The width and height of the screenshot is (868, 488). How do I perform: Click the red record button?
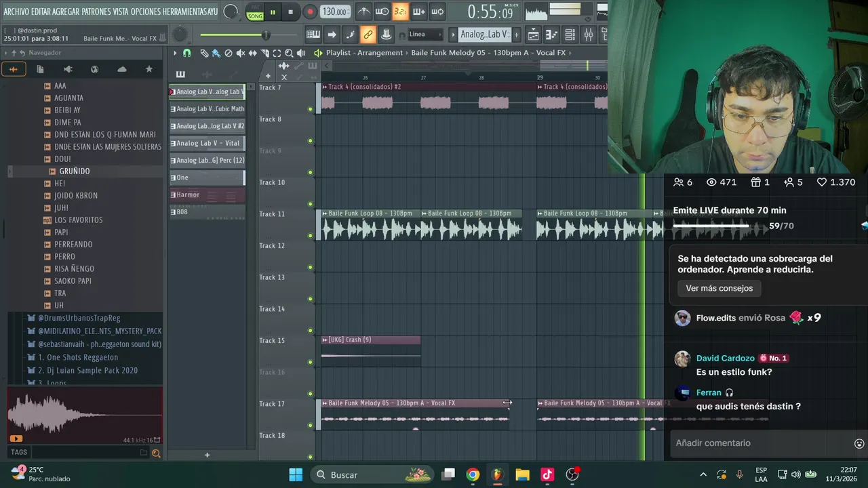[x=310, y=12]
